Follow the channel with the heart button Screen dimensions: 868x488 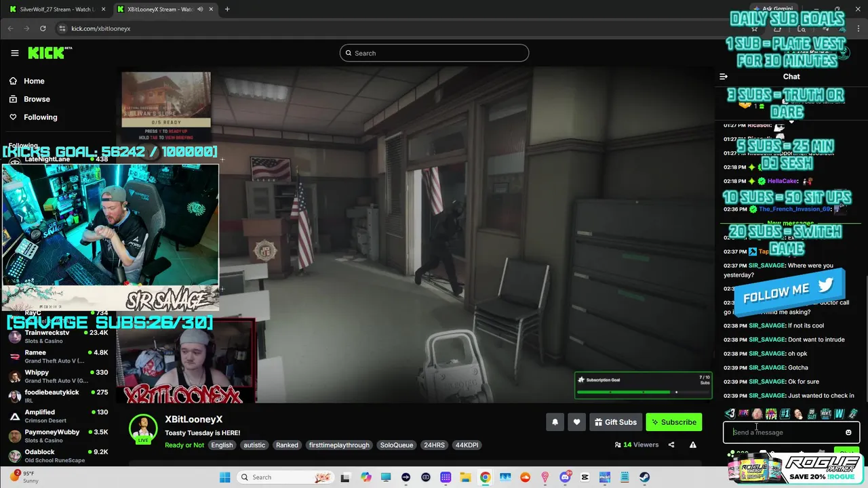click(x=576, y=422)
